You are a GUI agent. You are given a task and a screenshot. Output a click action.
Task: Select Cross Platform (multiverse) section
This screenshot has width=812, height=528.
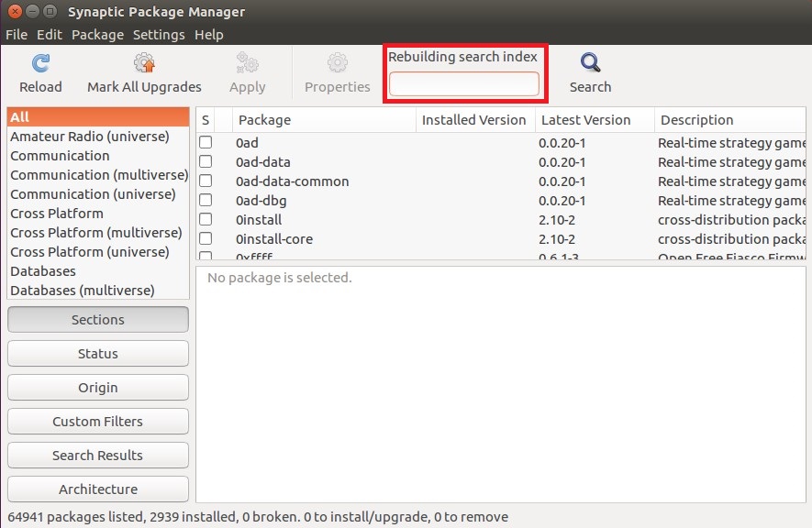click(x=98, y=233)
